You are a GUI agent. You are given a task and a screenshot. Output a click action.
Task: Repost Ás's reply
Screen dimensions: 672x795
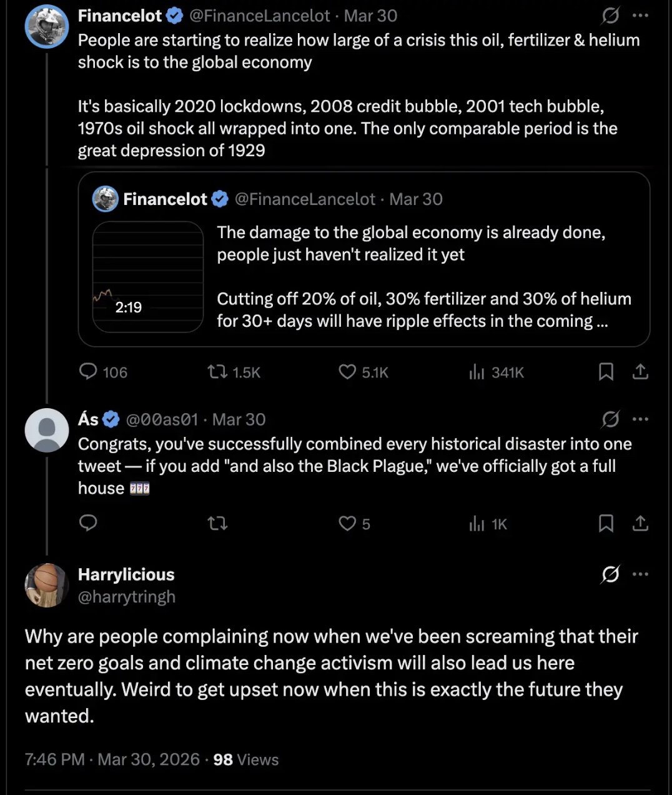pyautogui.click(x=218, y=523)
